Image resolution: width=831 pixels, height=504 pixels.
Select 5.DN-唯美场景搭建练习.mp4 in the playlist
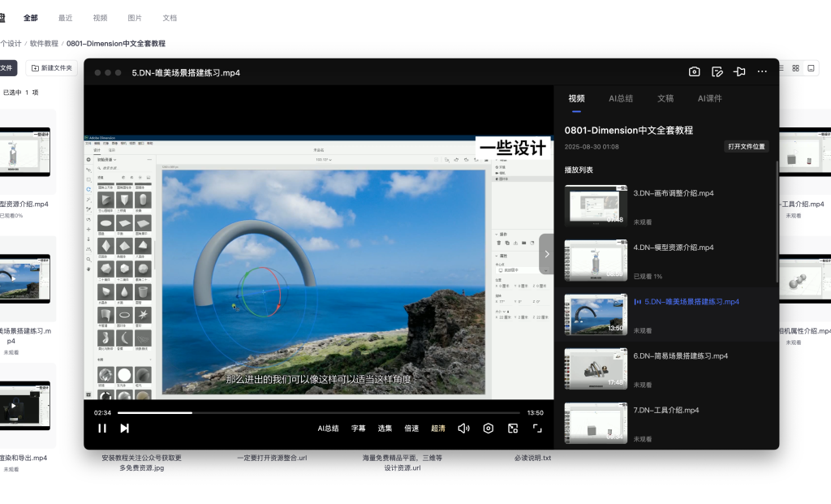pos(665,315)
